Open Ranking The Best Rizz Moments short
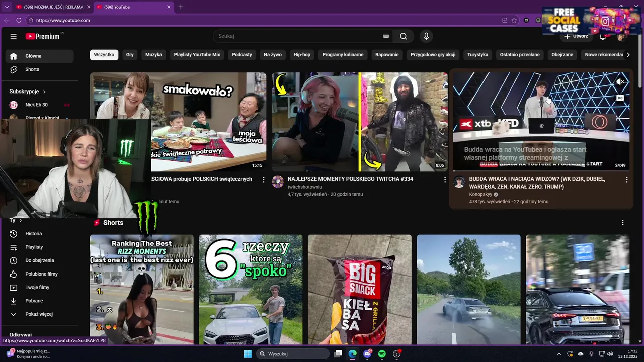This screenshot has width=644, height=362. click(x=141, y=290)
